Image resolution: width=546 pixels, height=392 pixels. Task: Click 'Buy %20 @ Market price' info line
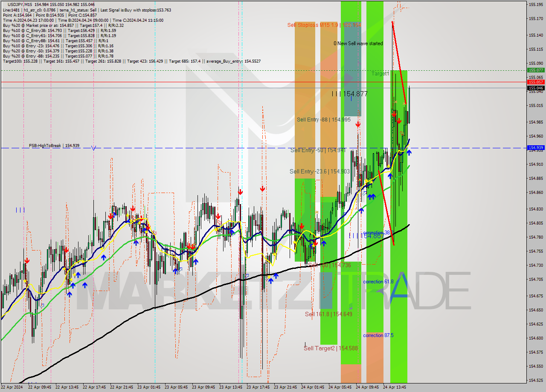click(x=63, y=26)
